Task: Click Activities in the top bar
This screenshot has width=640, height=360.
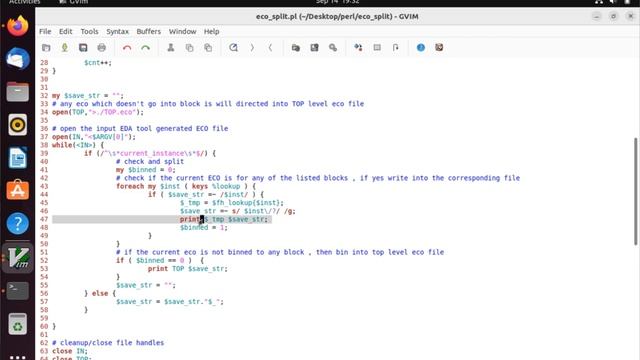Action: coord(24,2)
